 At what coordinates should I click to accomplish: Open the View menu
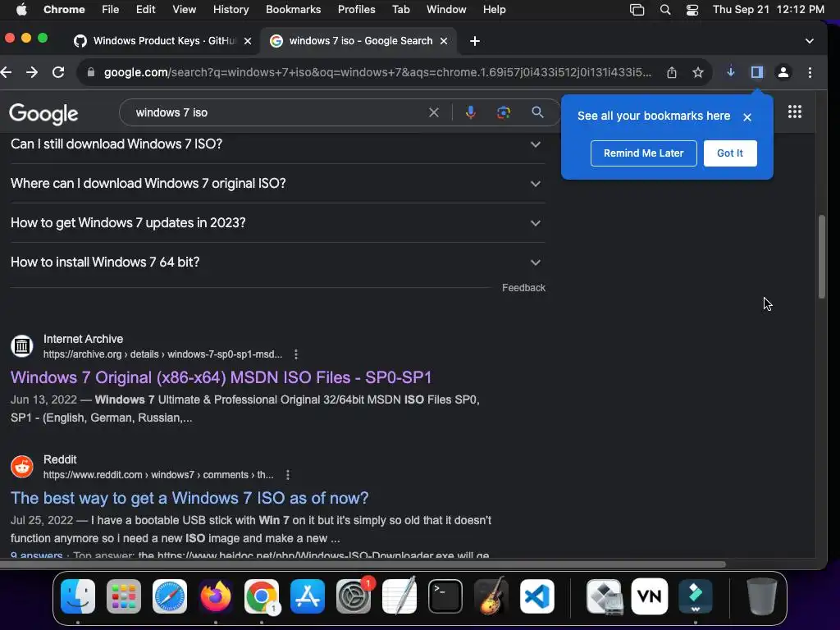[185, 10]
